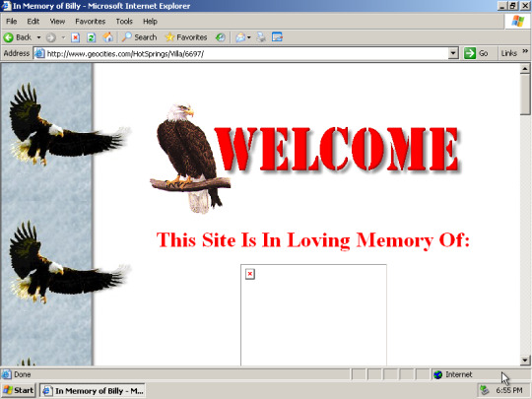532x399 pixels.
Task: Click the Mail envelope icon
Action: 240,37
